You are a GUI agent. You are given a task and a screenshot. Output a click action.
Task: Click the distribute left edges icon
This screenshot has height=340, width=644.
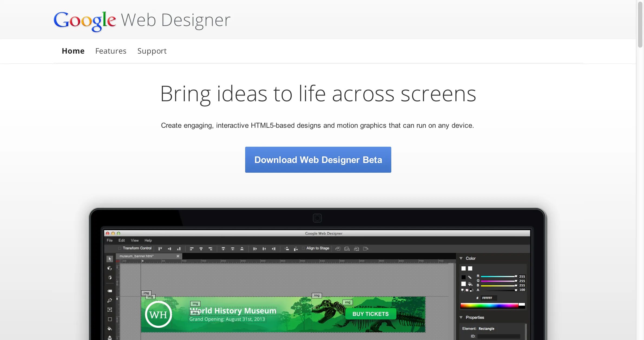[255, 249]
